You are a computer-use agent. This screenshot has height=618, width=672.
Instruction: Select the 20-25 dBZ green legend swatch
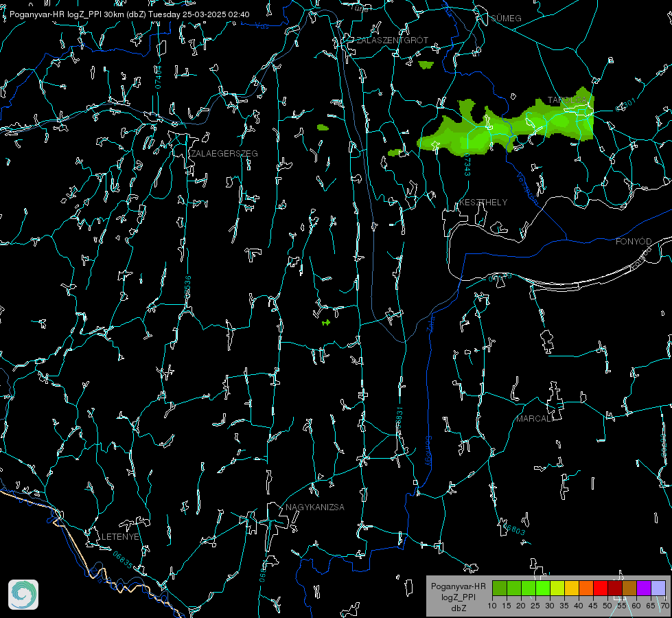click(529, 588)
